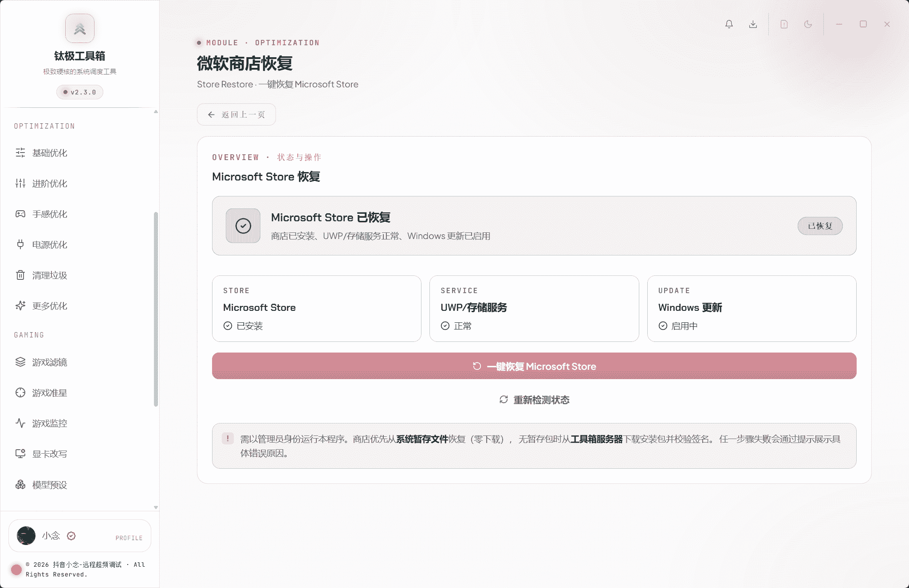Click the UWP/存储服务 service card
909x588 pixels.
click(534, 309)
